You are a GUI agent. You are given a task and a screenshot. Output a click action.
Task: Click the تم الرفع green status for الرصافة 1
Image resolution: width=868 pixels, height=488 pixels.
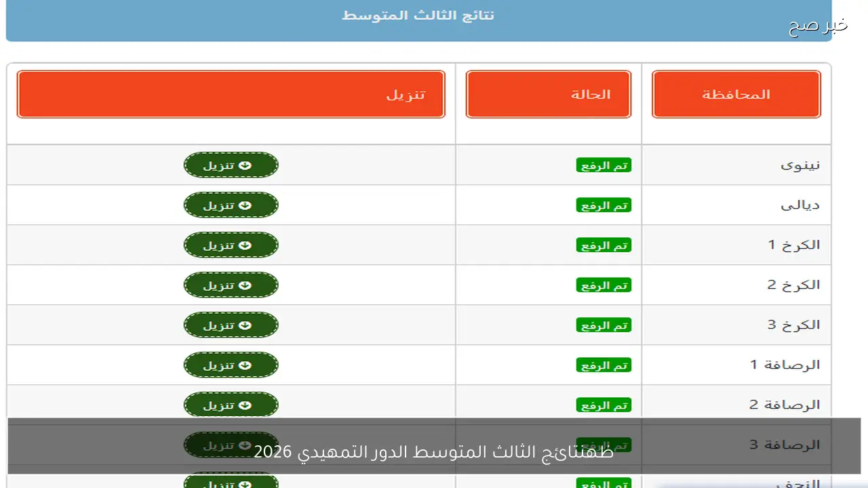pyautogui.click(x=604, y=365)
